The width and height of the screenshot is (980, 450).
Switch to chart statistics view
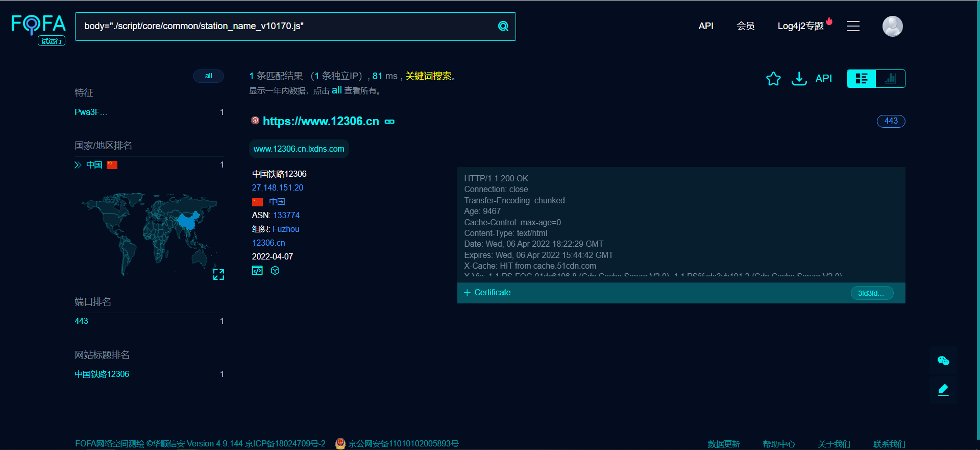point(891,79)
